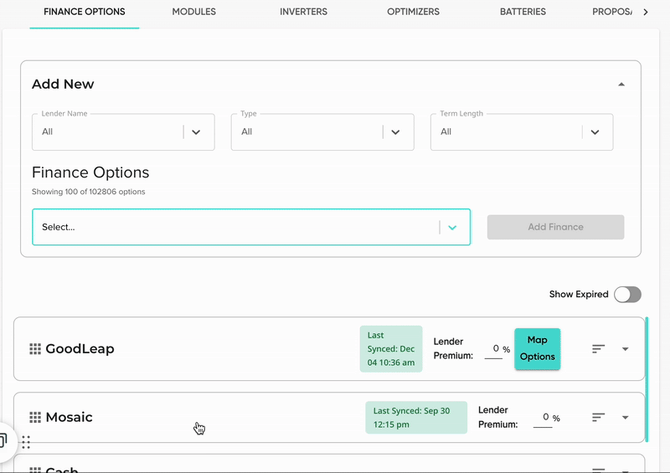Expand the Mosaic lender row
This screenshot has height=473, width=670.
pos(626,417)
